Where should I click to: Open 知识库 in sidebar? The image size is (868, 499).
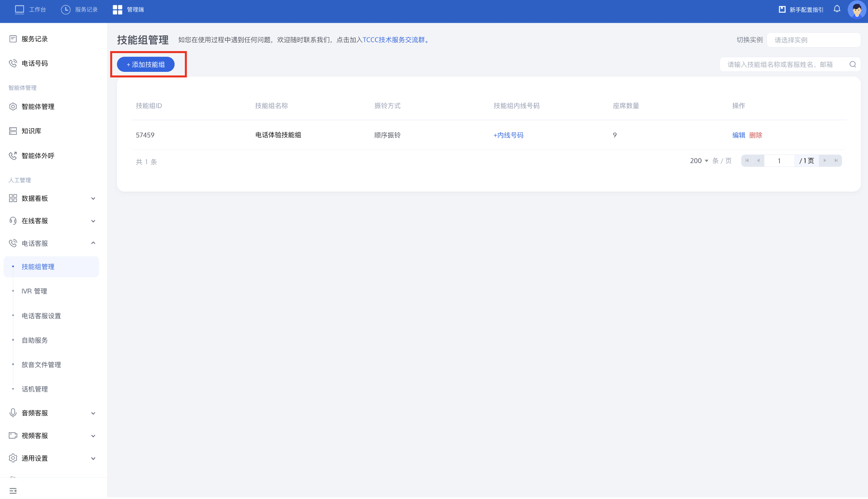click(x=31, y=131)
